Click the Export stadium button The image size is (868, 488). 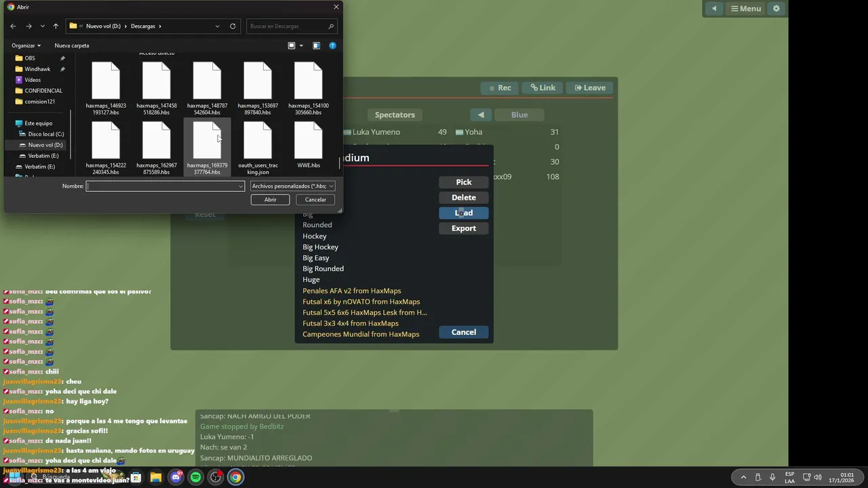point(464,228)
